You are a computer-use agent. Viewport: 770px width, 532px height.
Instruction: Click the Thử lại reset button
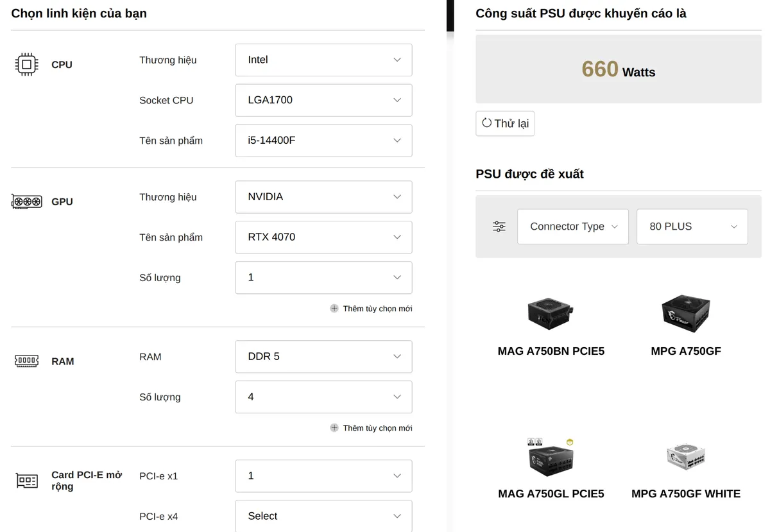coord(505,123)
